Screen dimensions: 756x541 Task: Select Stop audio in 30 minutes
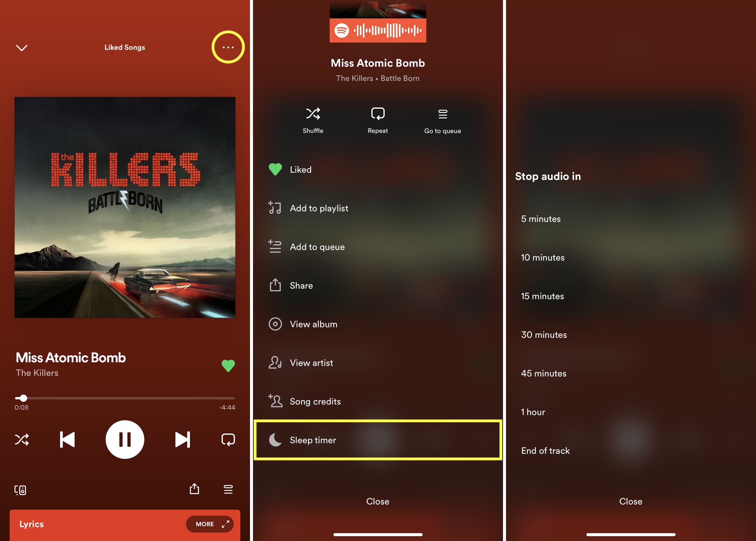[544, 334]
